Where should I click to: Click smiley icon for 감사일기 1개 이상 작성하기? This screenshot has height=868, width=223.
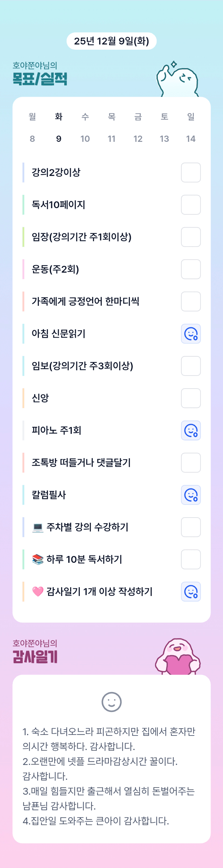coord(191,591)
